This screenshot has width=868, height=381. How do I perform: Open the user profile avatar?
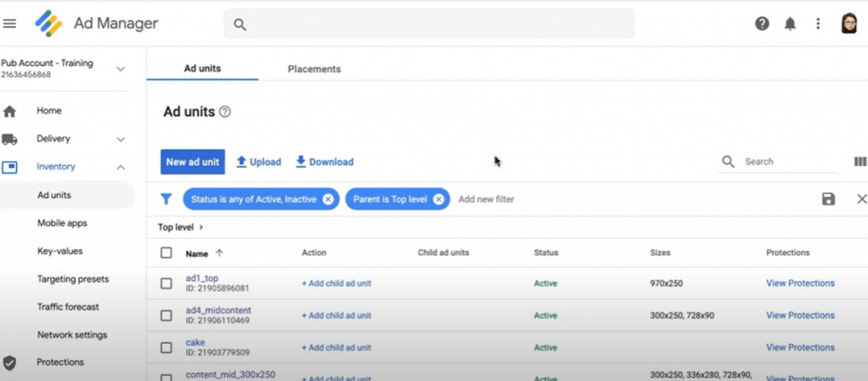coord(849,24)
